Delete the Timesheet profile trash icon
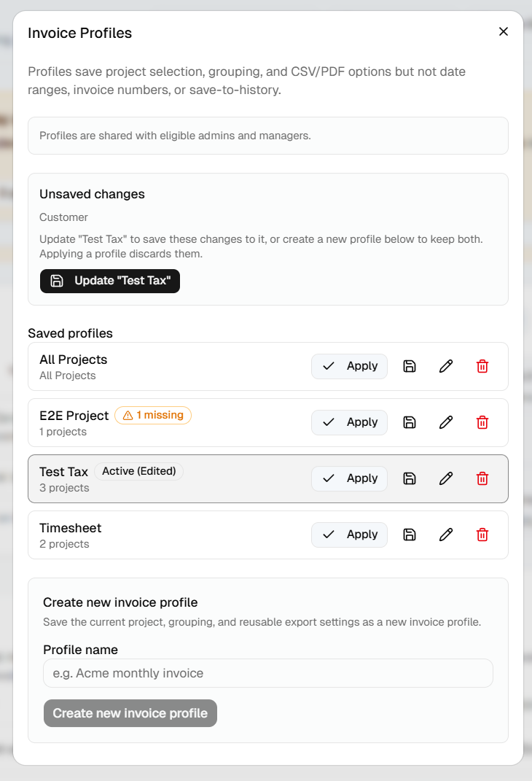532x781 pixels. click(x=482, y=535)
